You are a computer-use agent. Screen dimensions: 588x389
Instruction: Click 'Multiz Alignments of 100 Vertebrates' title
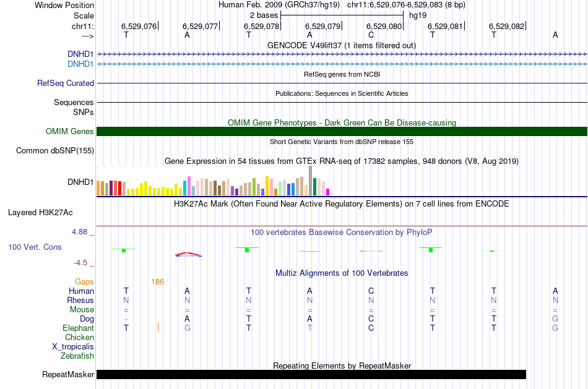[x=342, y=273]
